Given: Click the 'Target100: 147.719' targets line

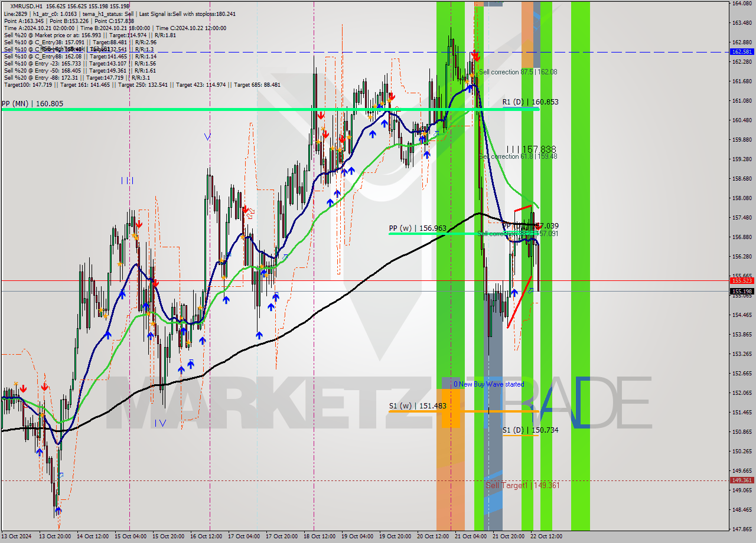Looking at the screenshot, I should pyautogui.click(x=142, y=84).
